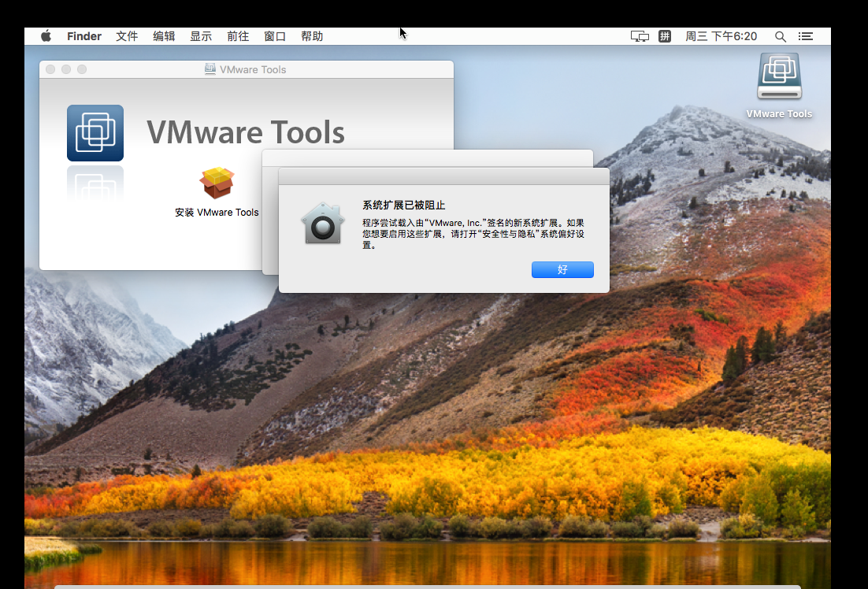The width and height of the screenshot is (868, 589).
Task: Click the VMware Tools window title proxy icon
Action: (x=210, y=69)
